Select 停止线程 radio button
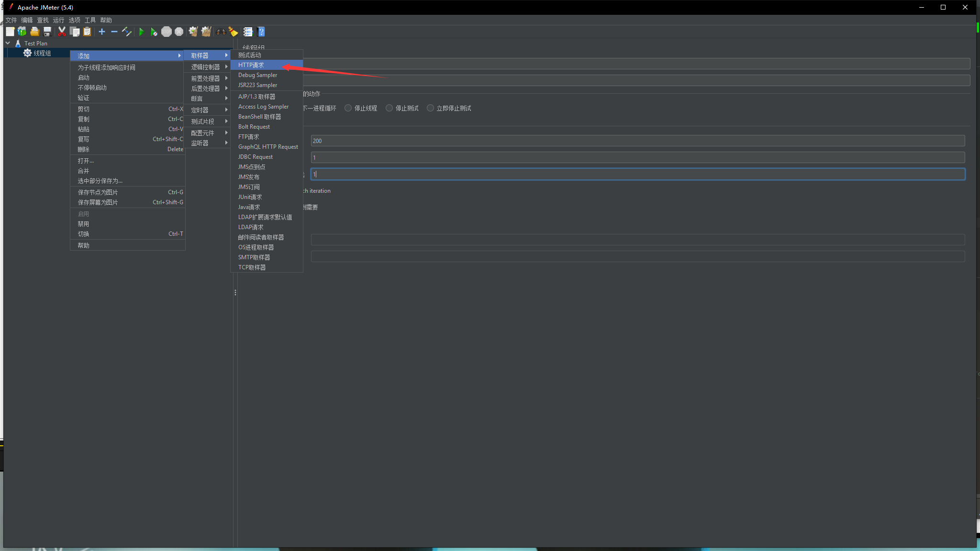The height and width of the screenshot is (551, 980). coord(348,108)
